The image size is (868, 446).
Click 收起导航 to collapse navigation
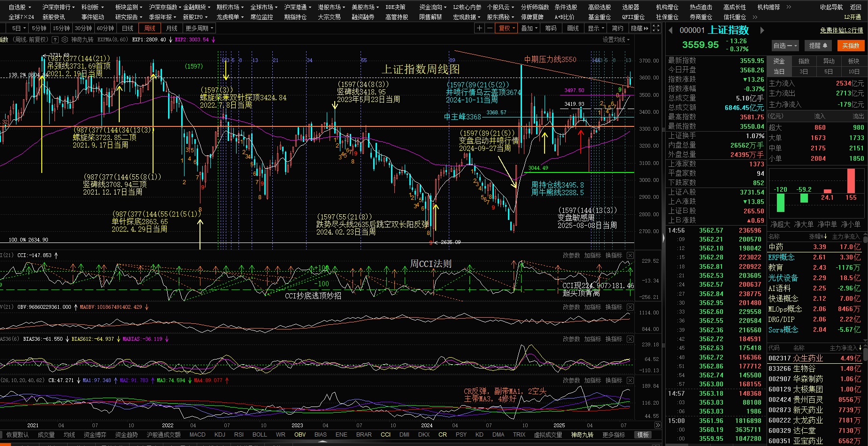(x=831, y=7)
